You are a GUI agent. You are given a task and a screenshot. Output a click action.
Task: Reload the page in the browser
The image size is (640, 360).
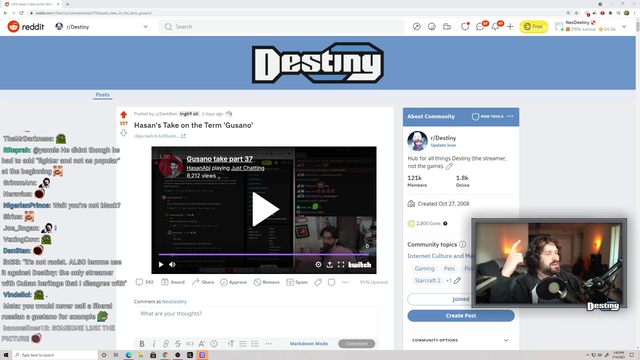coord(21,13)
